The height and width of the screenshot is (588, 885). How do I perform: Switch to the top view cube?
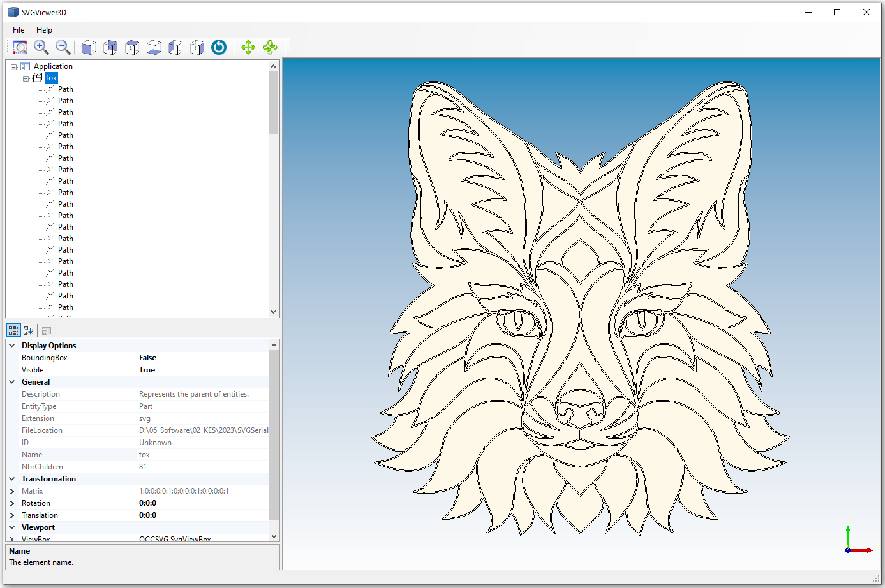point(132,47)
